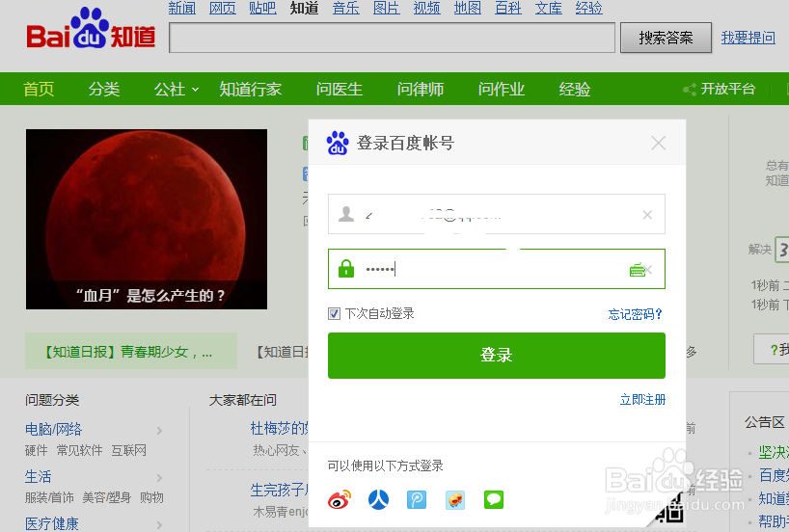This screenshot has height=532, width=789.
Task: Open the 杜梅莎 question link
Action: pos(280,429)
